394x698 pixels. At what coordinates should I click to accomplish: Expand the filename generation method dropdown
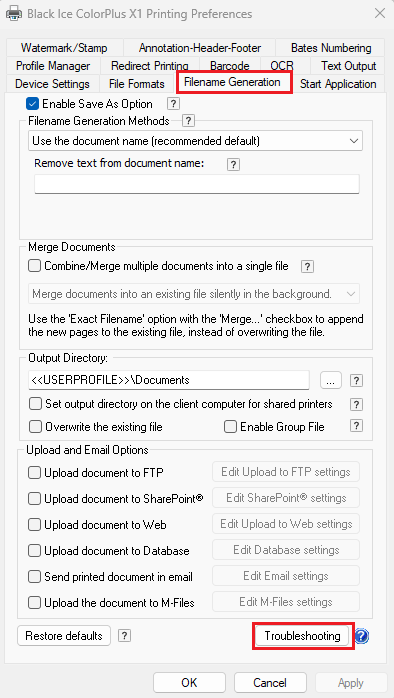click(x=195, y=141)
